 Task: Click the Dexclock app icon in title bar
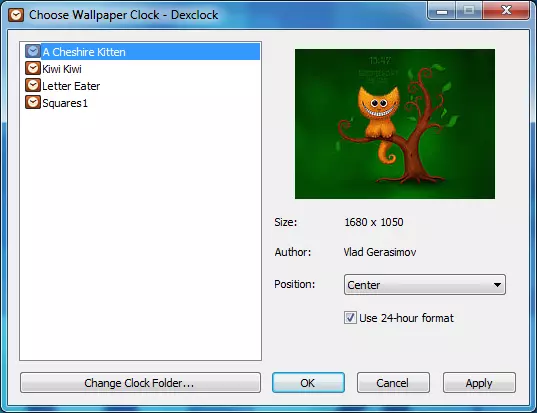pyautogui.click(x=16, y=15)
